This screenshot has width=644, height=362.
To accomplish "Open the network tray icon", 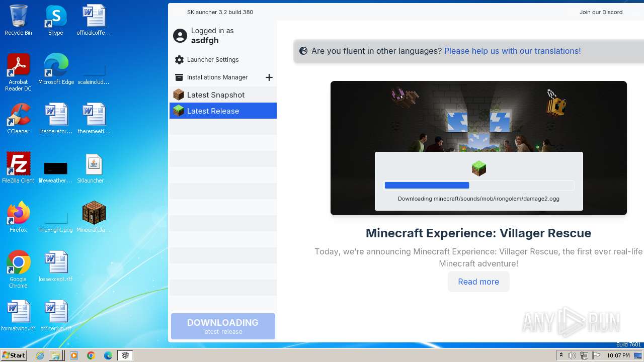I will click(584, 355).
